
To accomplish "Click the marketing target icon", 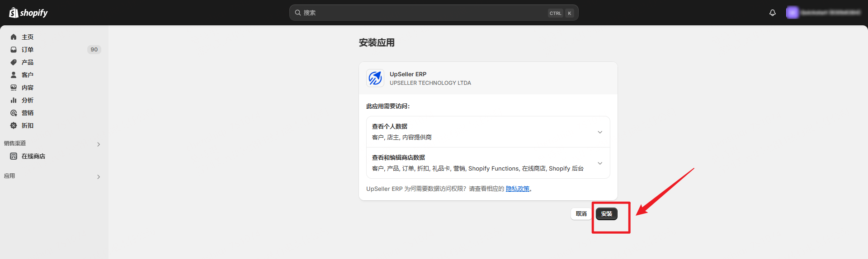I will click(14, 113).
